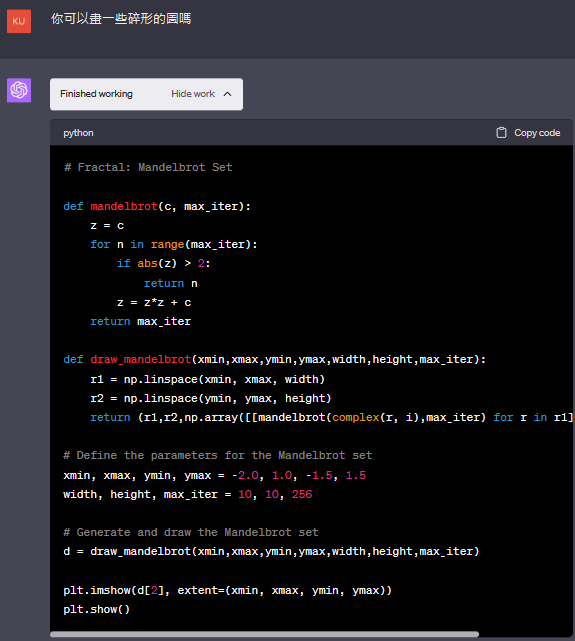Click the python language label
The width and height of the screenshot is (575, 641).
coord(78,133)
